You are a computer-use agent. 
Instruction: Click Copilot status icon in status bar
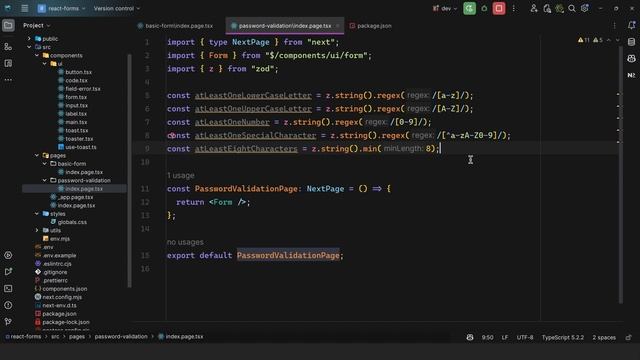pyautogui.click(x=470, y=337)
